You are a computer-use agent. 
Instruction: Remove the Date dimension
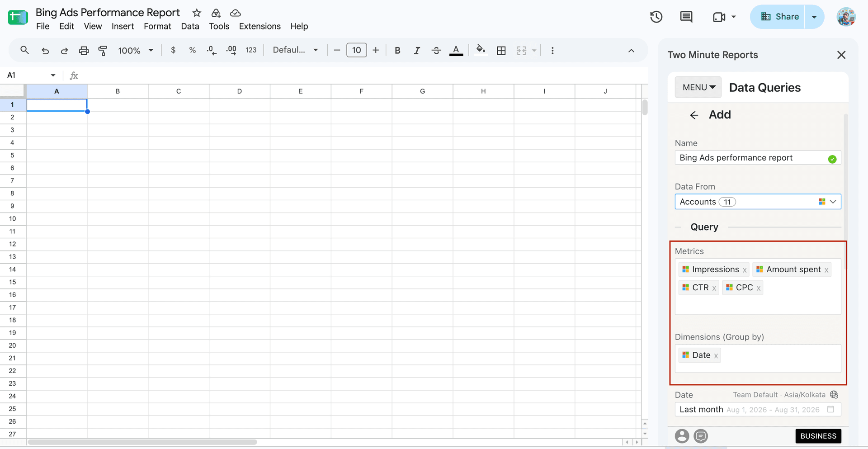tap(716, 356)
